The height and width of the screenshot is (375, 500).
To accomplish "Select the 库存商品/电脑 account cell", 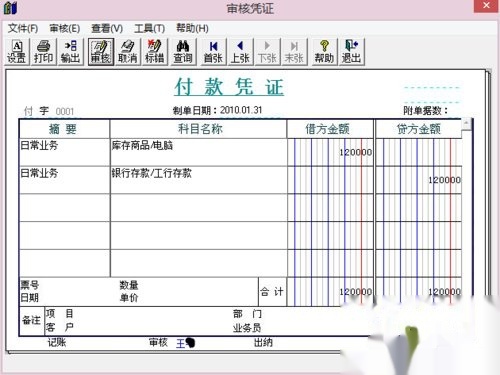I will pos(199,152).
